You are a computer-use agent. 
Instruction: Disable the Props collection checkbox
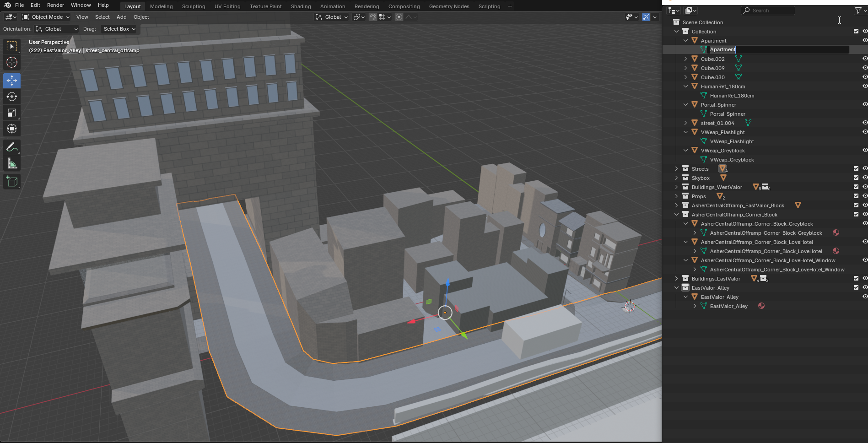[856, 196]
